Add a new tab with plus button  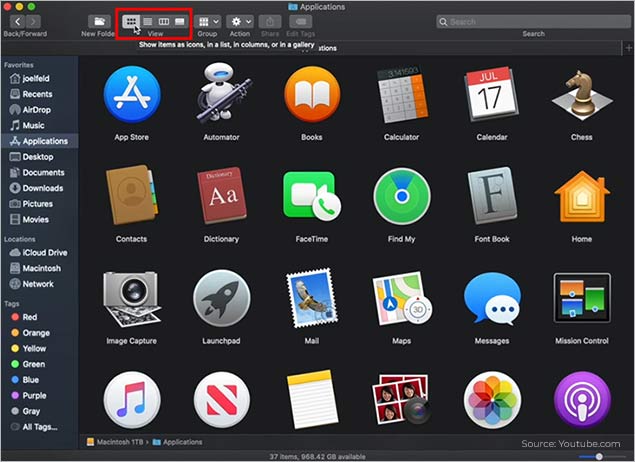[629, 48]
